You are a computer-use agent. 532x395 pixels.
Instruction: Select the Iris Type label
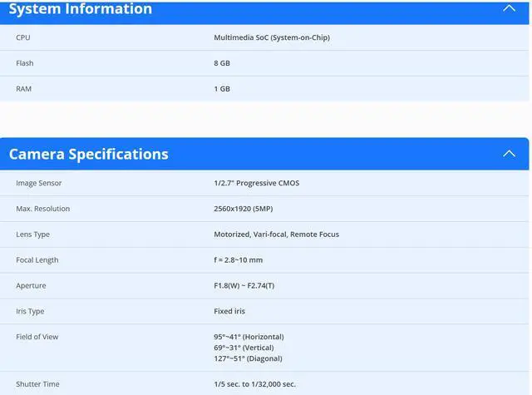[30, 312]
